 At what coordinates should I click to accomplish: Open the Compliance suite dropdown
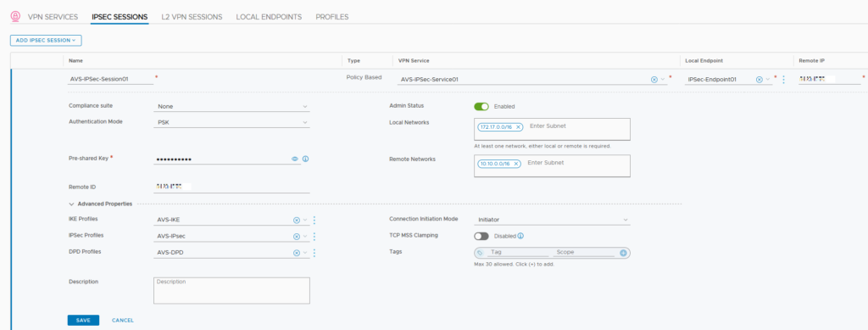pos(231,106)
